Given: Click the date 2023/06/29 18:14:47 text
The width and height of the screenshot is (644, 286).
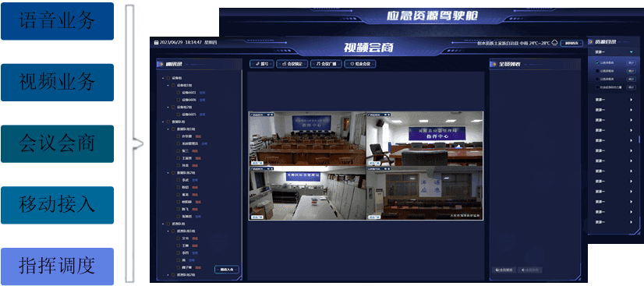Looking at the screenshot, I should 180,42.
